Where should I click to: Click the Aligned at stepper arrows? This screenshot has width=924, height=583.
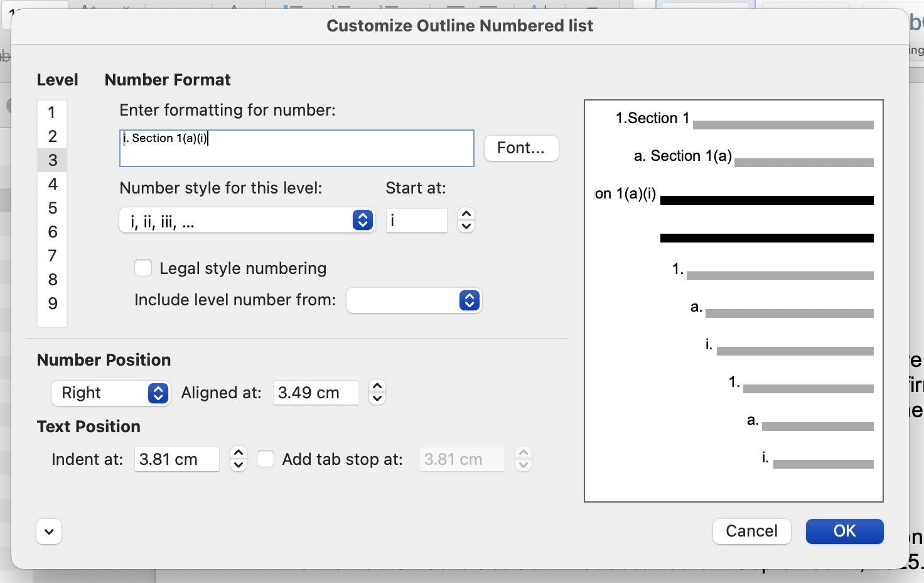click(x=377, y=393)
